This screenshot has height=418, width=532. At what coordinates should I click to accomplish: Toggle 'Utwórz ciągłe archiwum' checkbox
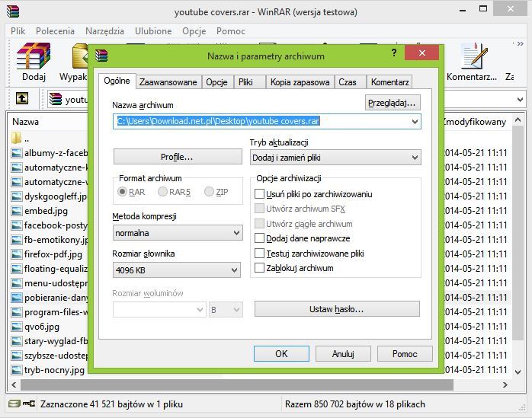pyautogui.click(x=259, y=224)
